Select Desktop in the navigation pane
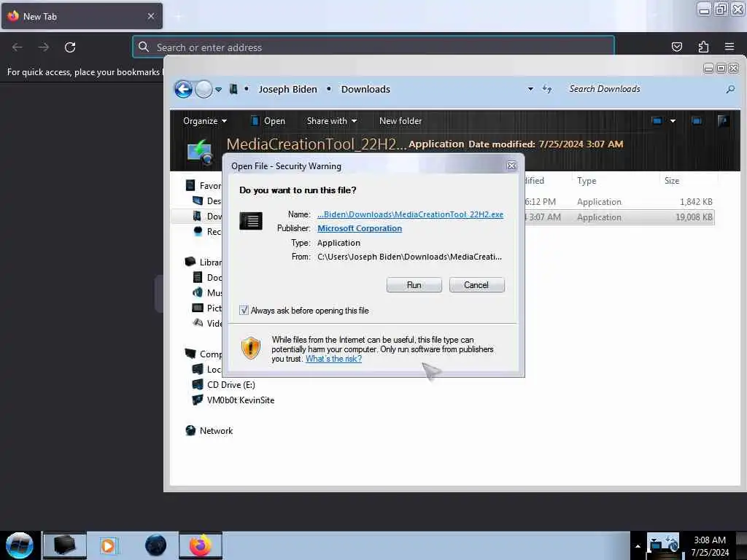This screenshot has width=747, height=560. (x=207, y=201)
